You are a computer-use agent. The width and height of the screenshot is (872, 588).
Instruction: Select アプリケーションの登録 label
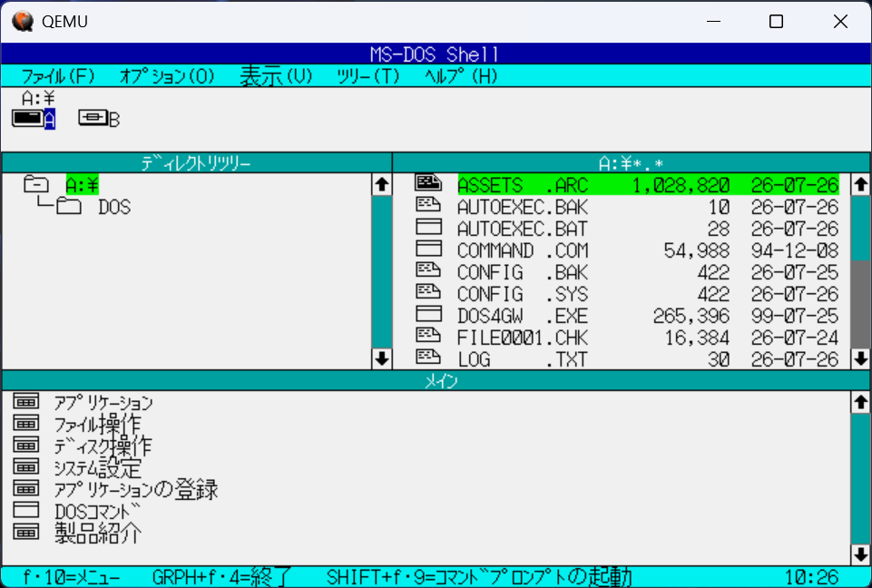(x=136, y=489)
